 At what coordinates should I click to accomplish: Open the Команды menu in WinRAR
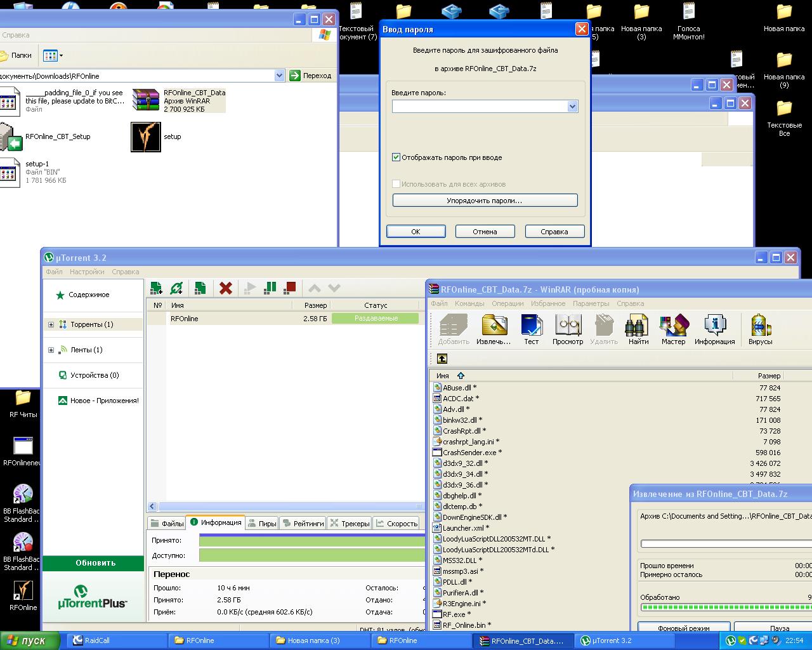(469, 303)
